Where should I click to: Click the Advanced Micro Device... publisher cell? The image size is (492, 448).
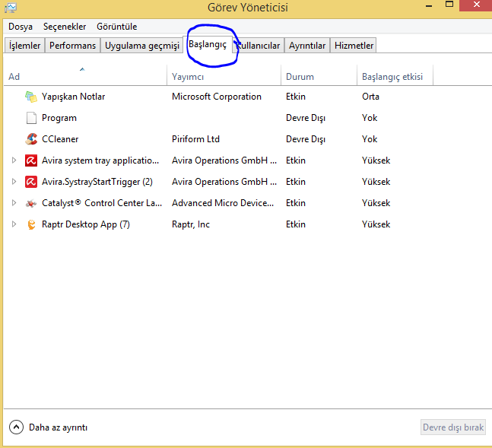223,203
